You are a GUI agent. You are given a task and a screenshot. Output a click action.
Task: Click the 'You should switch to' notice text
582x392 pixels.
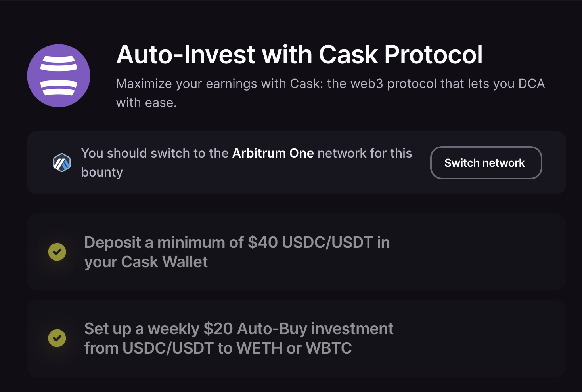pos(247,163)
